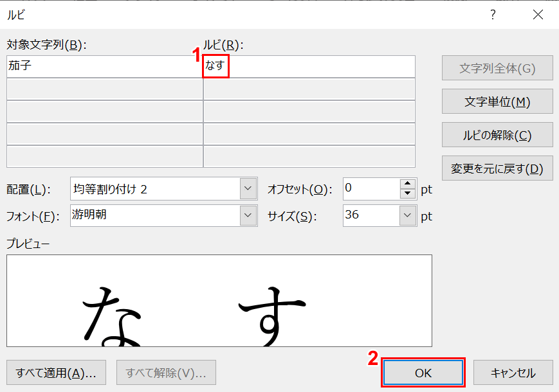Viewport: 559px width, 392px height.
Task: Increase the オフセット value with up arrow
Action: click(408, 184)
